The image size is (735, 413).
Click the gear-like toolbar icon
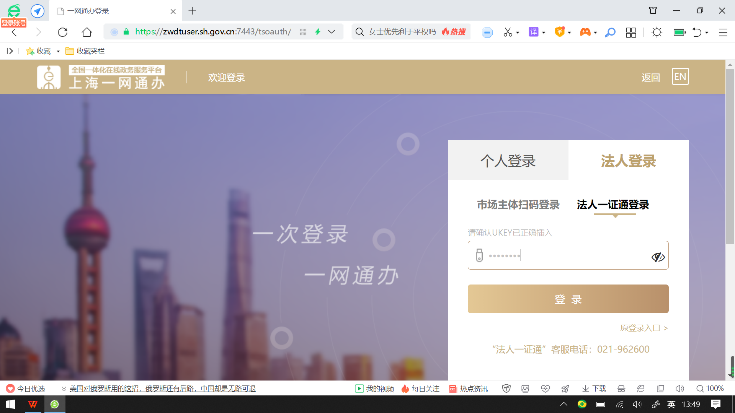pyautogui.click(x=657, y=32)
